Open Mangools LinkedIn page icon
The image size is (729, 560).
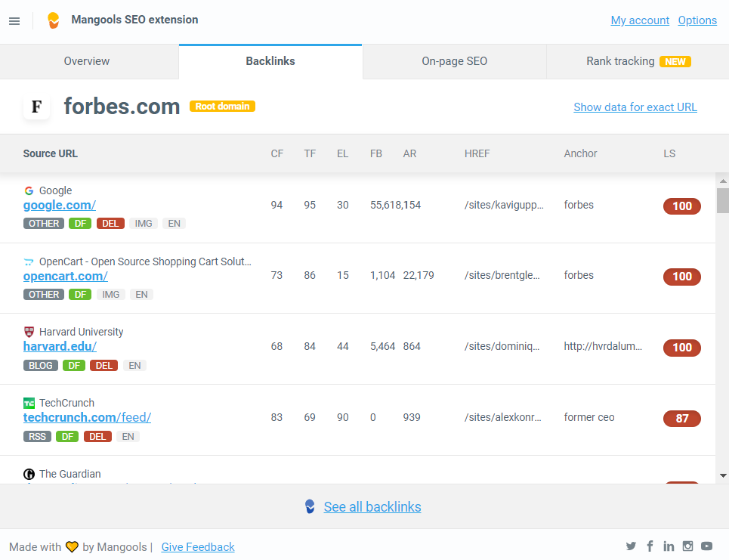pyautogui.click(x=669, y=546)
